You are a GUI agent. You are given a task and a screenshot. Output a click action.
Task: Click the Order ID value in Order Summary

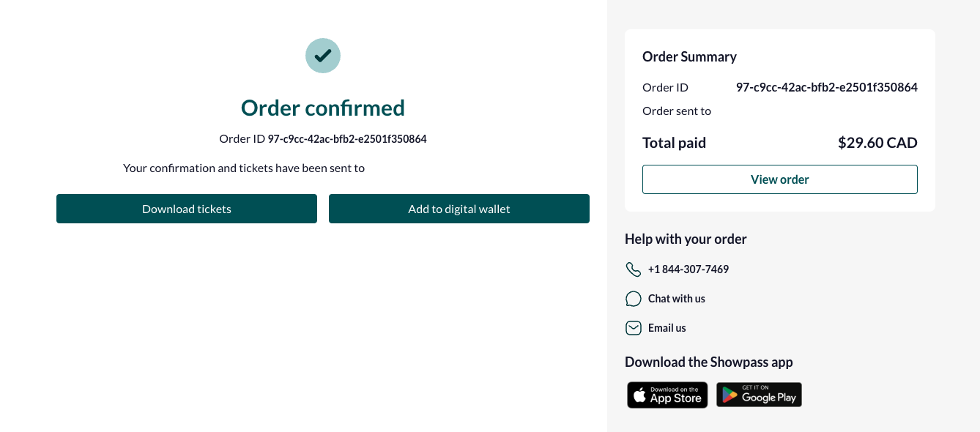pyautogui.click(x=827, y=87)
